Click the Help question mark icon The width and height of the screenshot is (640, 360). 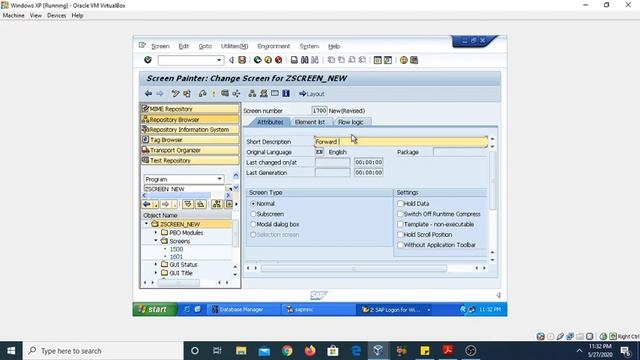(403, 60)
